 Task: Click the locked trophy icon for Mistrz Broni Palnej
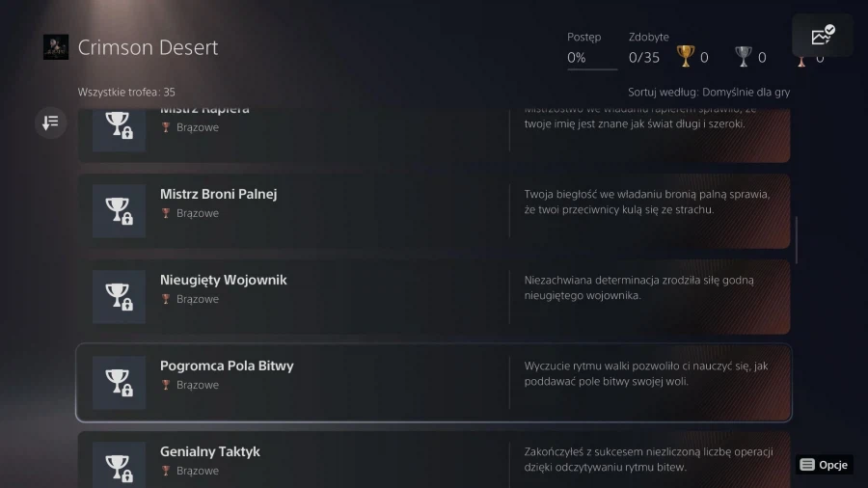tap(119, 211)
